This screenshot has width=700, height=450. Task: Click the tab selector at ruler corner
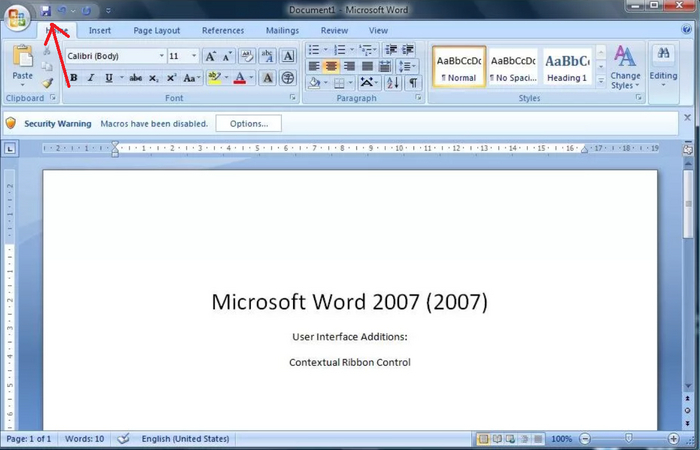10,149
